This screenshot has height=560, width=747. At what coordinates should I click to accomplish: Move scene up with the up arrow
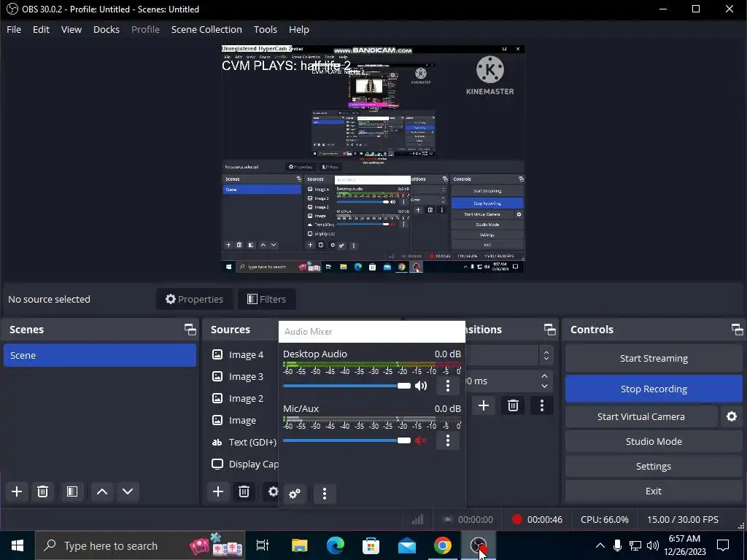tap(102, 491)
